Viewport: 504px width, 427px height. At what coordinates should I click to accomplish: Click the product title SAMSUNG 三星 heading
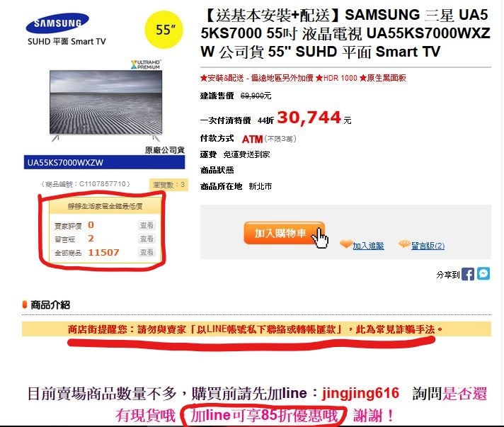pos(345,33)
